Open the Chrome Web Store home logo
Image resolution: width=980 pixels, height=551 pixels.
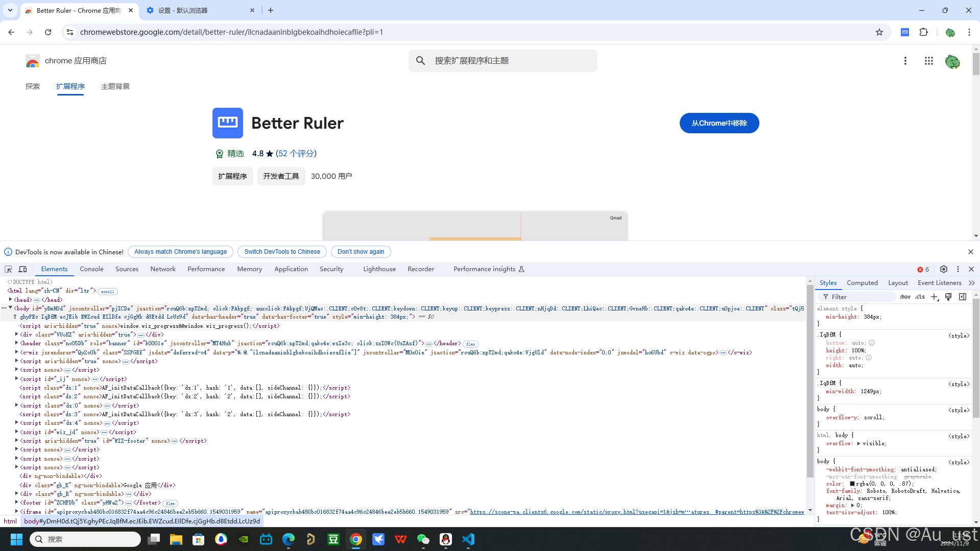point(32,60)
